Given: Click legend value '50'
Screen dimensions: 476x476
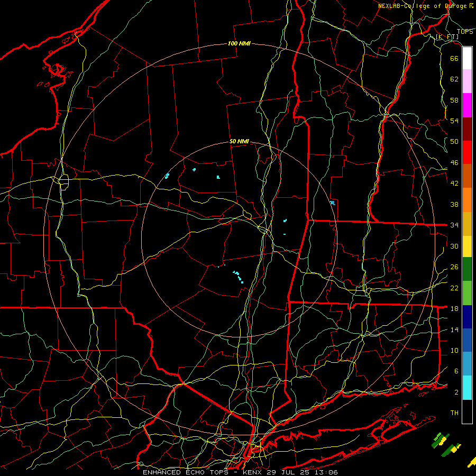Looking at the screenshot, I should click(454, 141).
